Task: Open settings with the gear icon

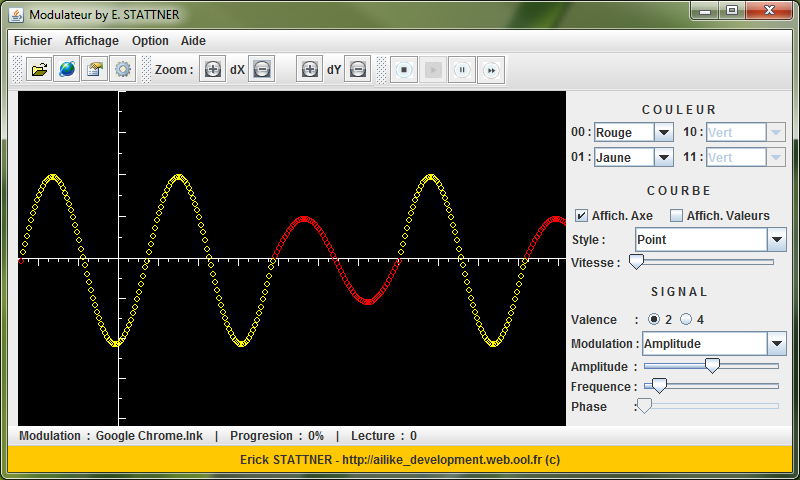Action: [122, 69]
